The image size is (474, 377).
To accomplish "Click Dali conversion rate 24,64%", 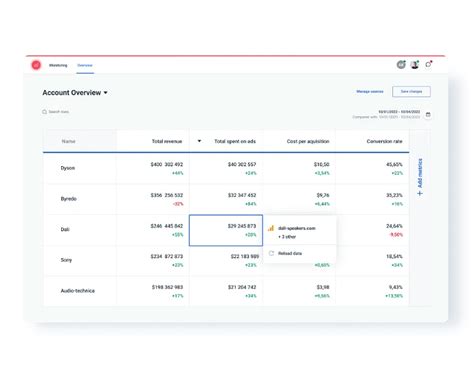I will (394, 226).
